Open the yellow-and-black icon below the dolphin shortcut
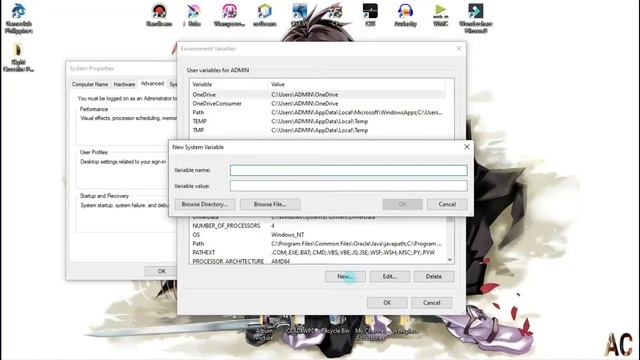Viewport: 640px width, 360px height. pyautogui.click(x=18, y=57)
